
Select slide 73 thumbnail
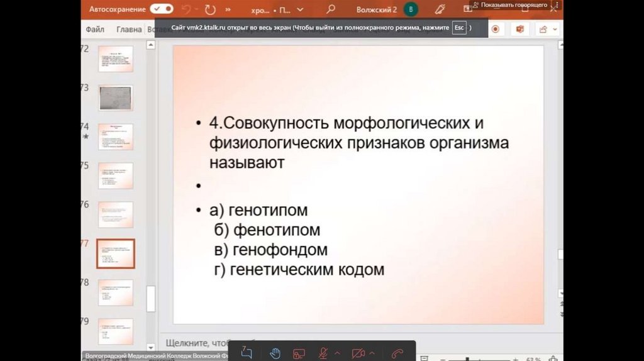[116, 97]
